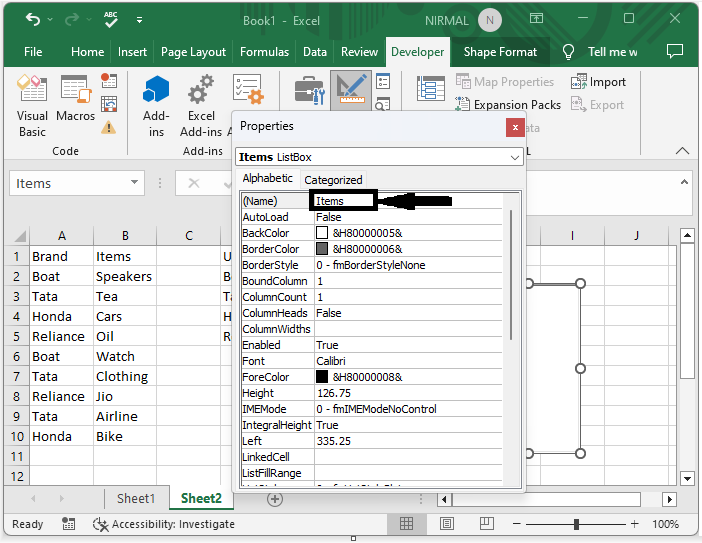
Task: Open the Formulas ribbon tab
Action: (265, 52)
